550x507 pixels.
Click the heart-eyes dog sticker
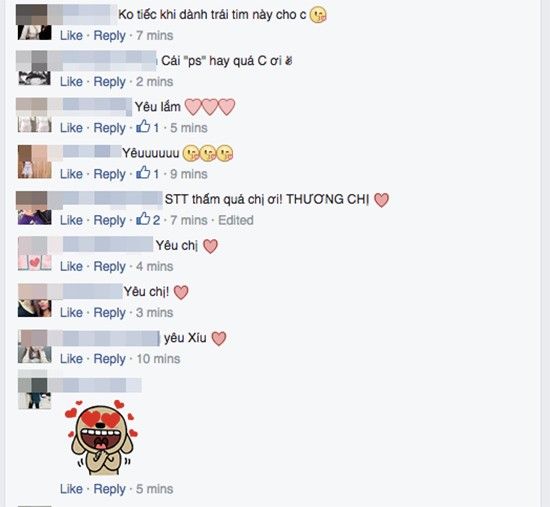(x=101, y=438)
